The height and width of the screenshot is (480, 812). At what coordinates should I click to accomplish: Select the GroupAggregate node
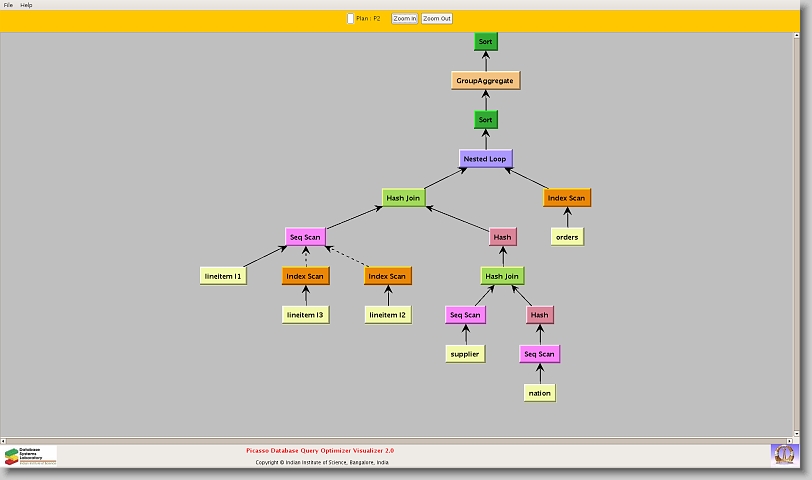(486, 80)
